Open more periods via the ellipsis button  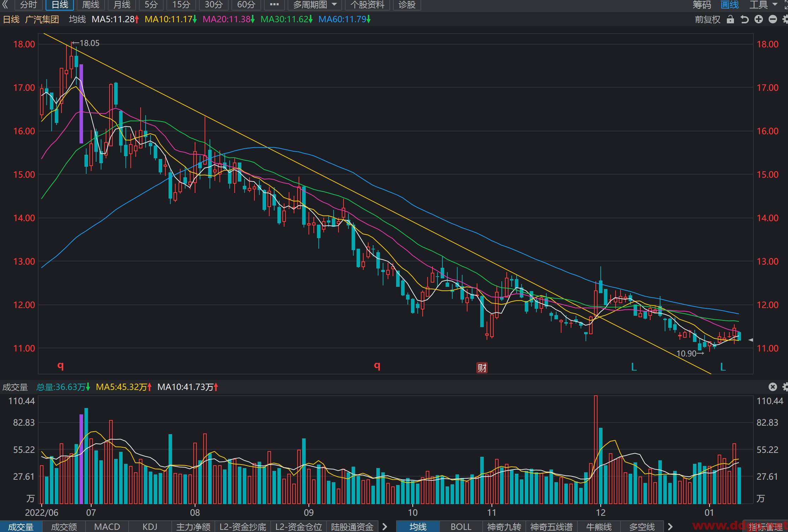pos(274,5)
